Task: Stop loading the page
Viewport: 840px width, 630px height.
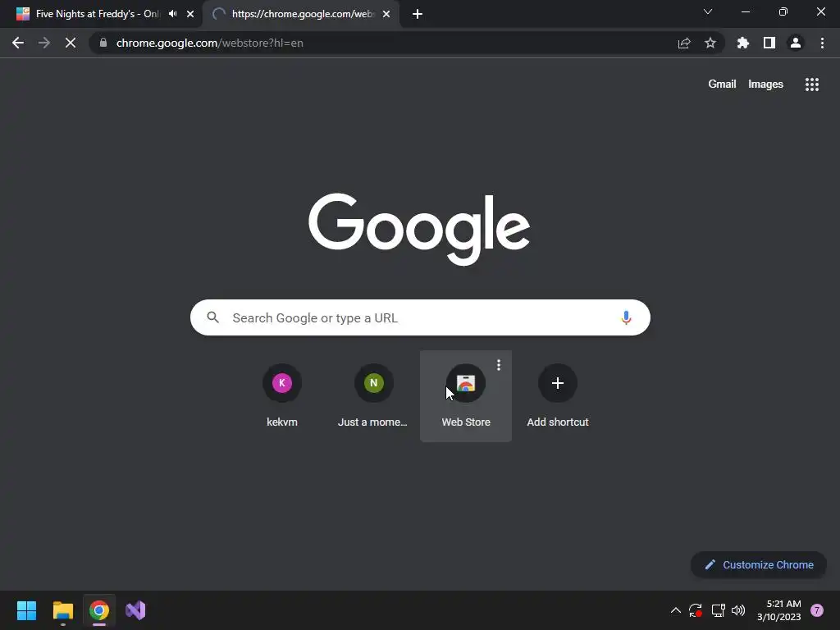Action: coord(71,43)
